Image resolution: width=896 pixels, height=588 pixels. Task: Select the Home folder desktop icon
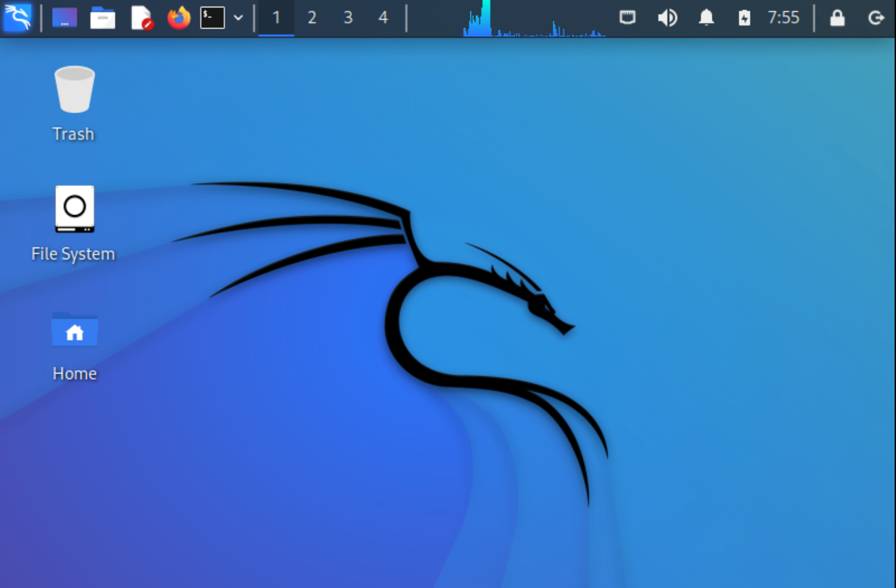click(74, 330)
